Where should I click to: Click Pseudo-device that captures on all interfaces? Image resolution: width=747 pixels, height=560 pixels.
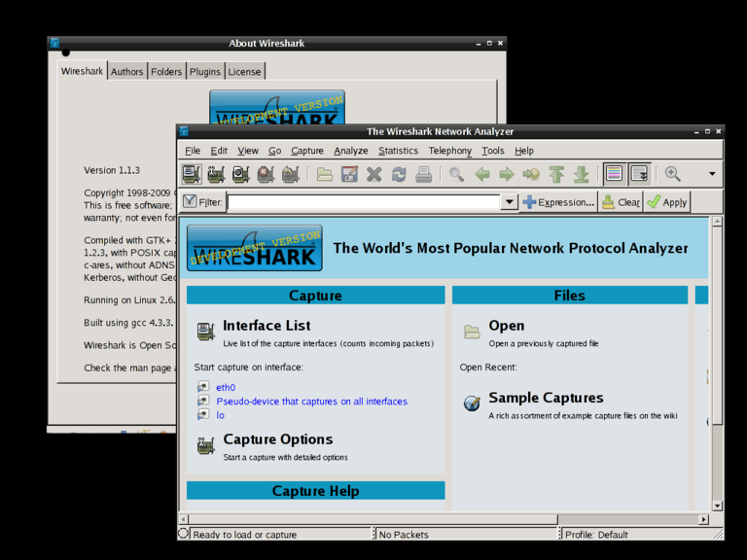pos(311,402)
